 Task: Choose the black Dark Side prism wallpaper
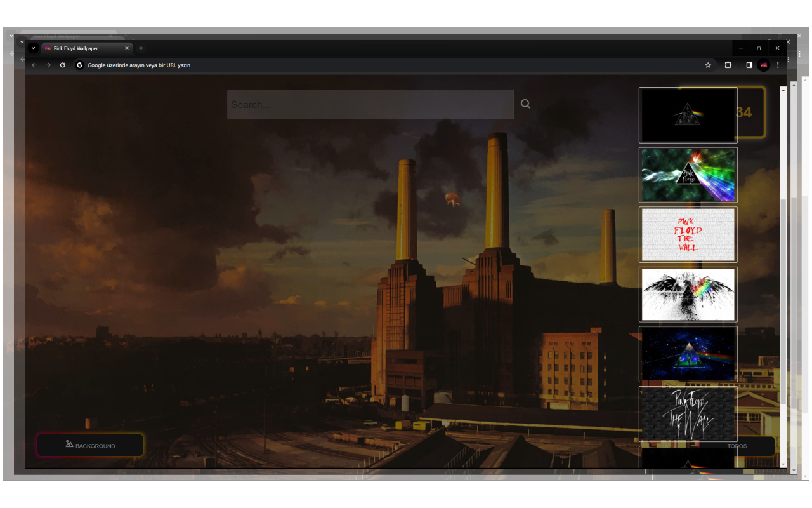point(688,115)
